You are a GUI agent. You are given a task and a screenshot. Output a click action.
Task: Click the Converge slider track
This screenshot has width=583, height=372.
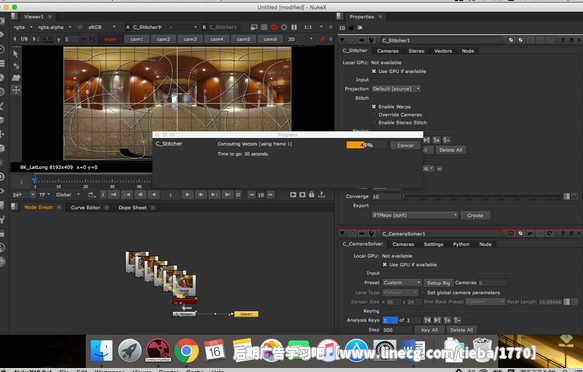pos(482,196)
